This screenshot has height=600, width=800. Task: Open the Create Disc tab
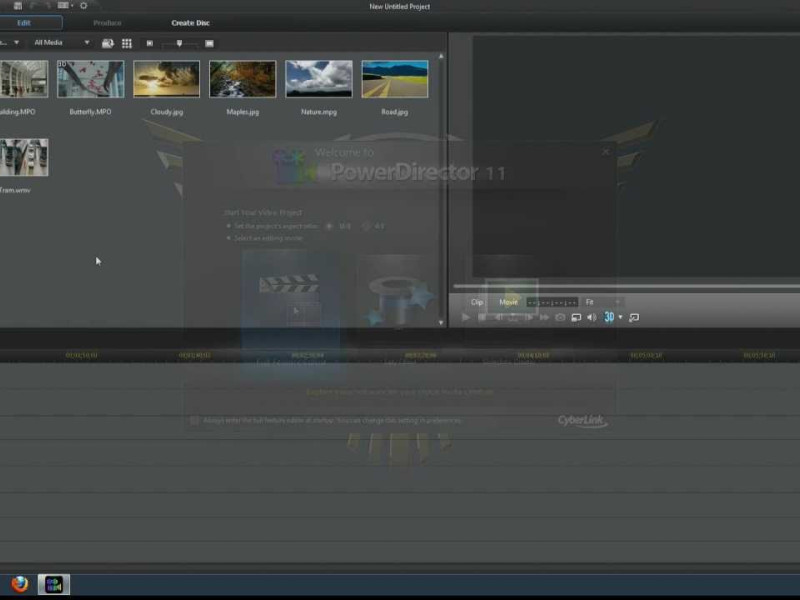[x=190, y=23]
